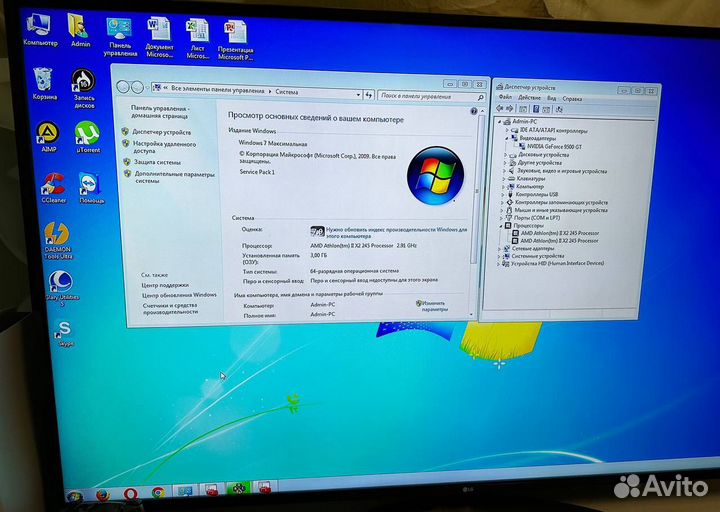This screenshot has width=720, height=512.
Task: Select Системные устройства tree item
Action: point(538,256)
